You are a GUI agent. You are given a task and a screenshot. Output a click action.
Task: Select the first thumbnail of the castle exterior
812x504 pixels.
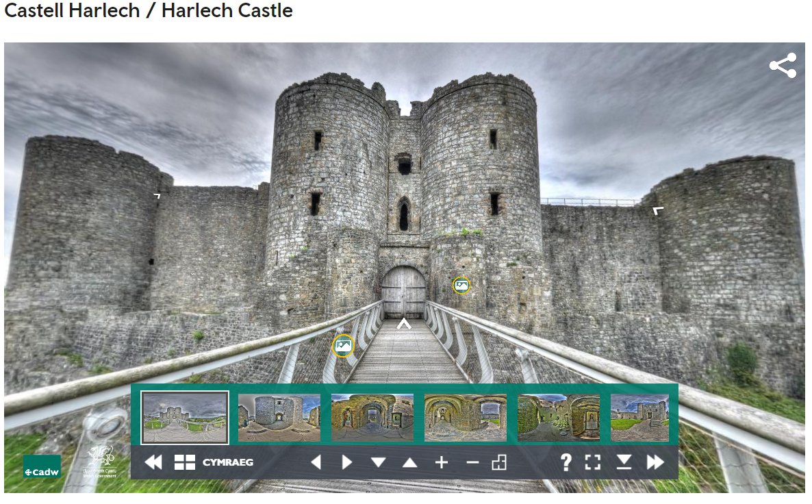[x=185, y=418]
